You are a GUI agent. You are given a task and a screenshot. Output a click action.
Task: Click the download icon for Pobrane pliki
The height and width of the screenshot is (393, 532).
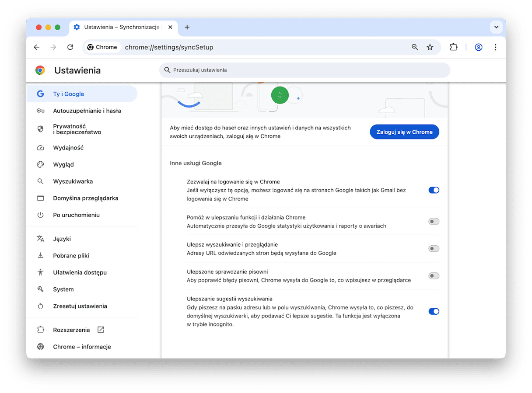(40, 256)
